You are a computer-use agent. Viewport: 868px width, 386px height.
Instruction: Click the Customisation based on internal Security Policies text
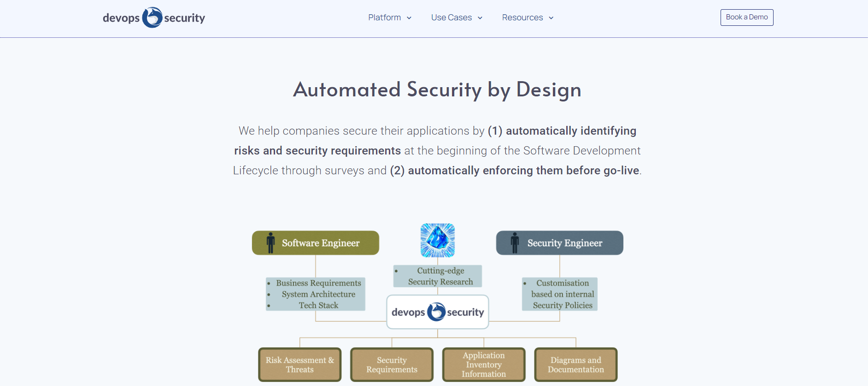563,294
